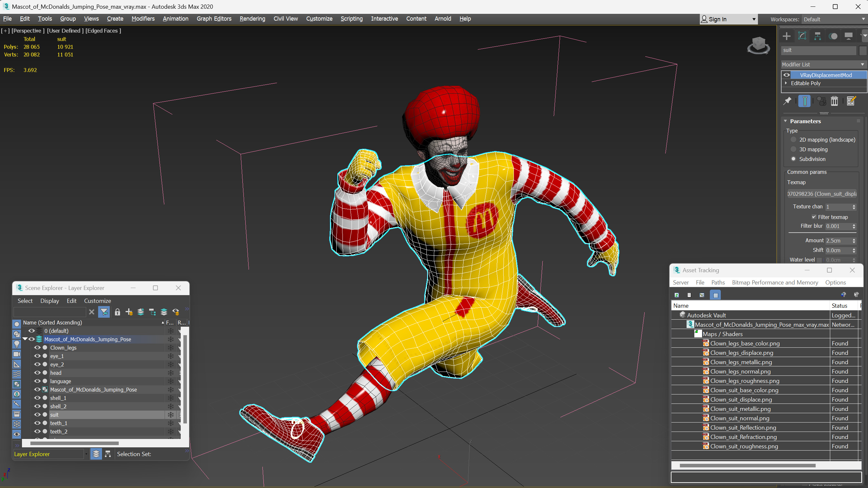Open the Display command panel tab
Image resolution: width=868 pixels, height=488 pixels.
848,36
